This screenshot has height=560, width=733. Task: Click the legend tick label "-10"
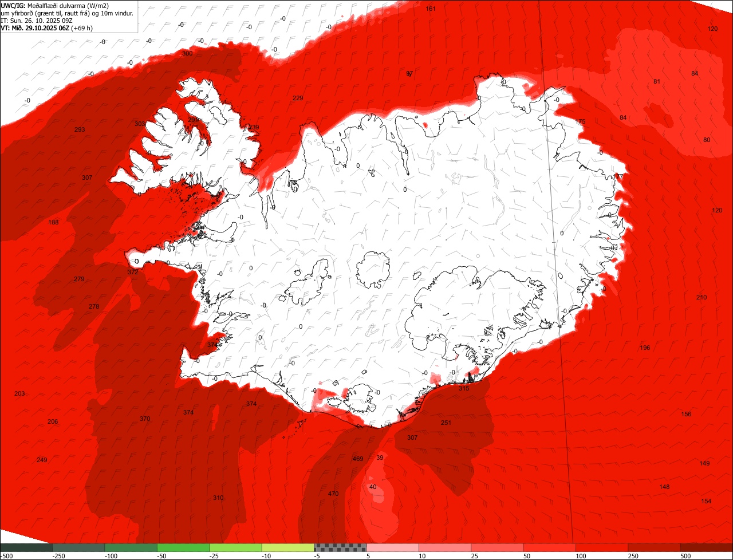(x=267, y=556)
